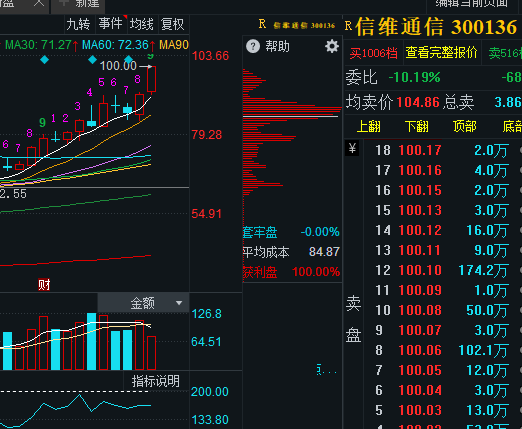Select sell level 18 price 100.17

coord(420,150)
